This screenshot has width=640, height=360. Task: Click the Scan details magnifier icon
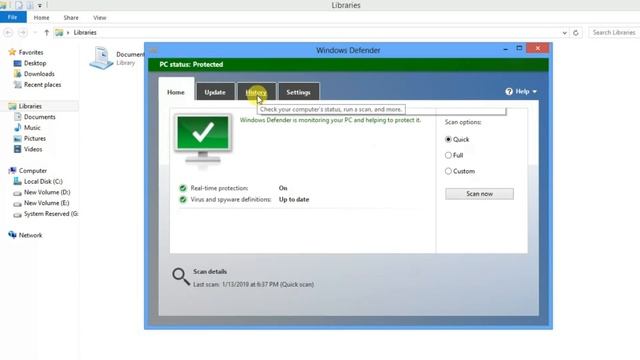pos(180,276)
